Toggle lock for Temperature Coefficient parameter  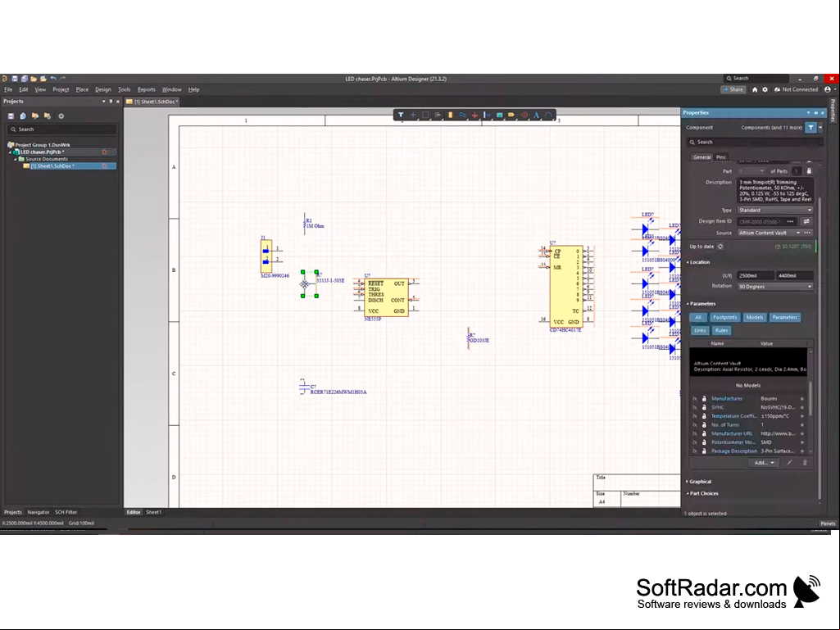pyautogui.click(x=704, y=415)
